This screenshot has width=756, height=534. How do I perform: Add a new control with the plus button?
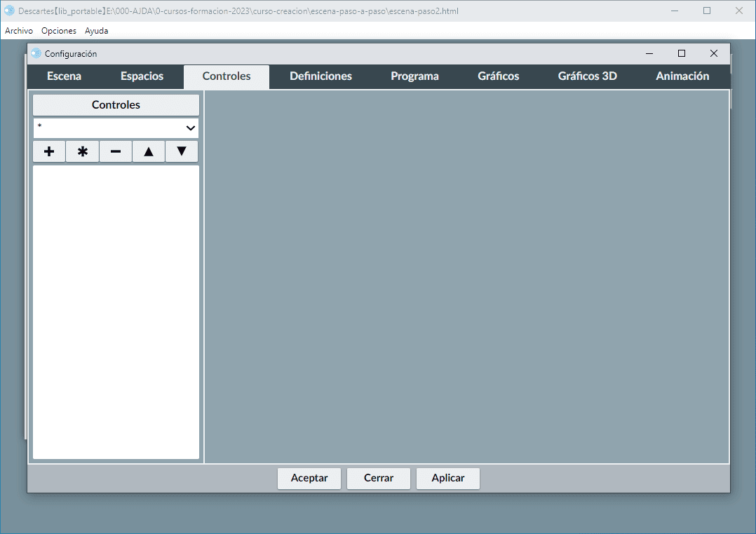pos(49,151)
